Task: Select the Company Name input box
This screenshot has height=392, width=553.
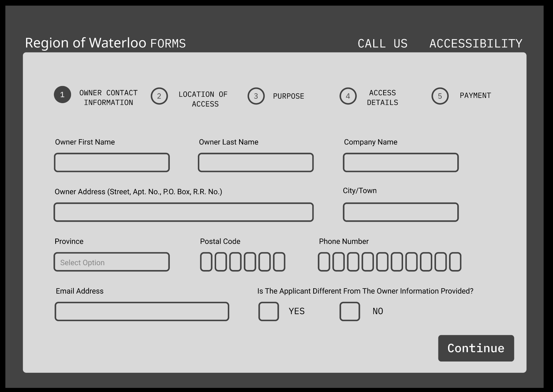Action: [x=401, y=162]
